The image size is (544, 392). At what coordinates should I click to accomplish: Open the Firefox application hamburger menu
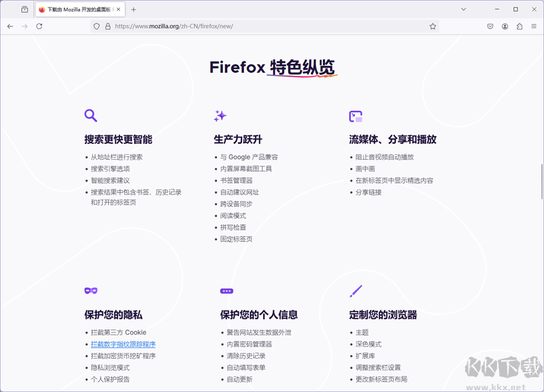click(x=534, y=26)
